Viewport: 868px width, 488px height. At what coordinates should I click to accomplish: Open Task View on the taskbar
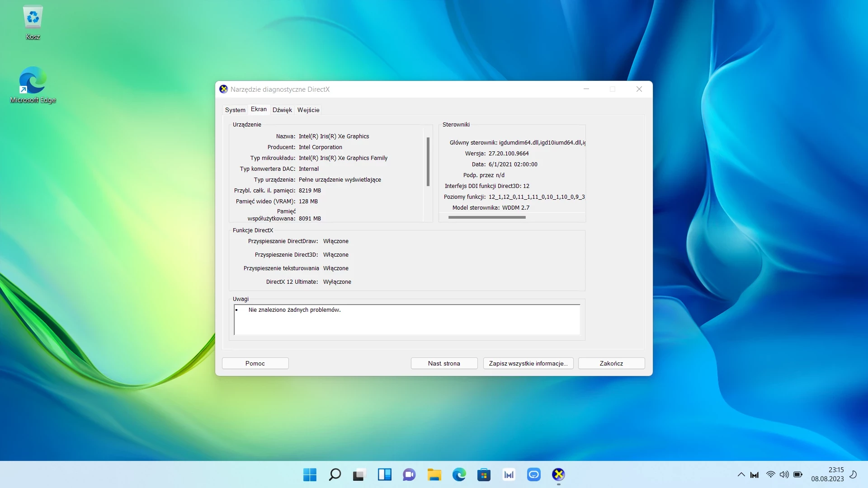click(359, 474)
